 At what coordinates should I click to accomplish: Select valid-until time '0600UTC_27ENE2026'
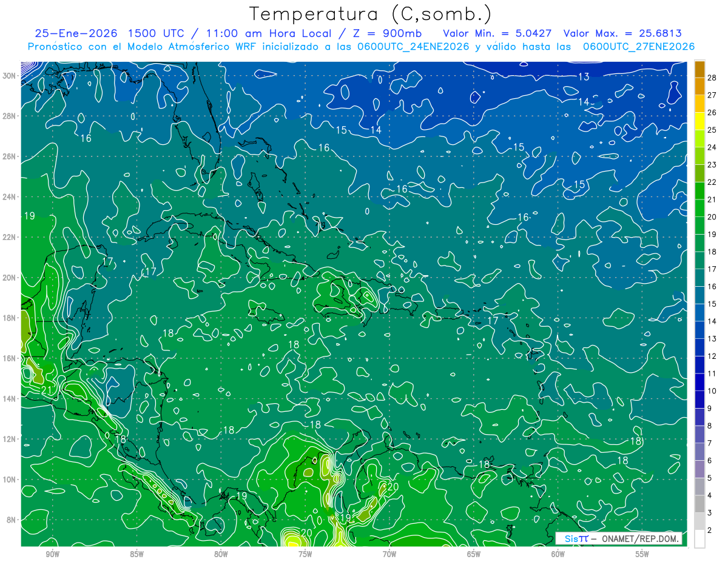[x=638, y=47]
